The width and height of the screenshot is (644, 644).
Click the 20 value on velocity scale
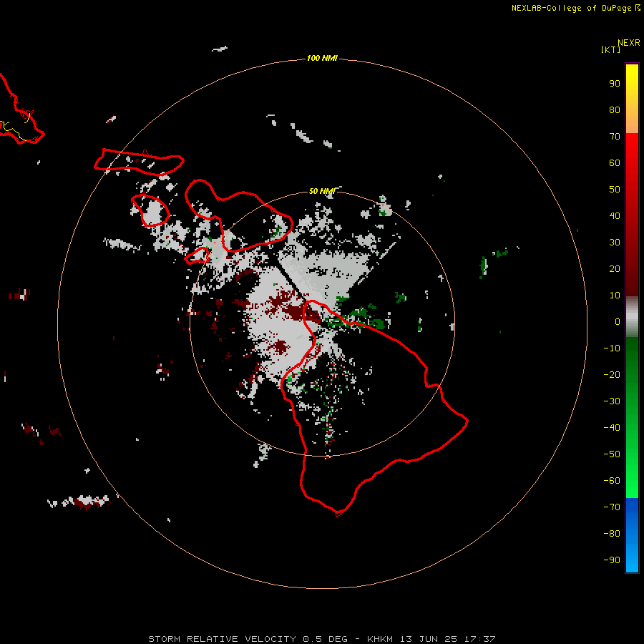click(615, 269)
